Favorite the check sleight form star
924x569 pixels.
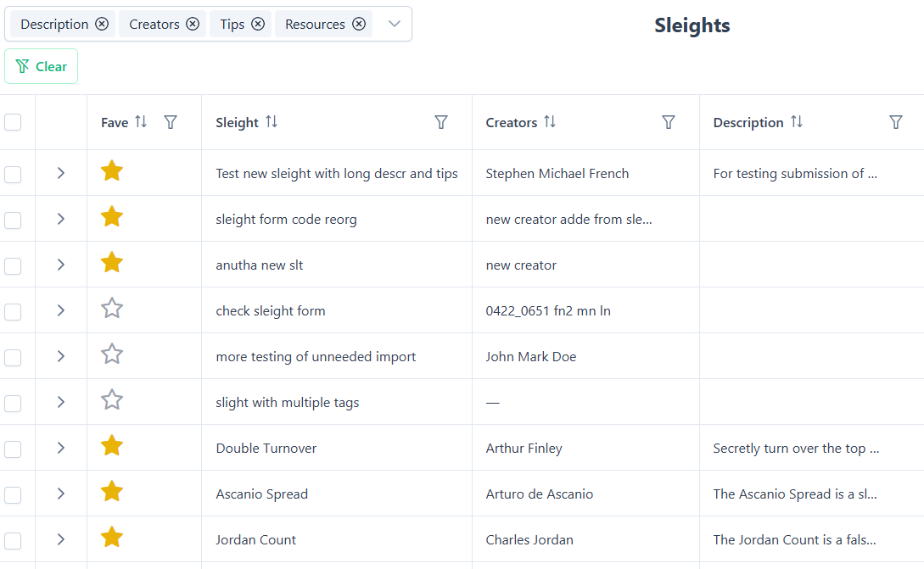click(112, 308)
